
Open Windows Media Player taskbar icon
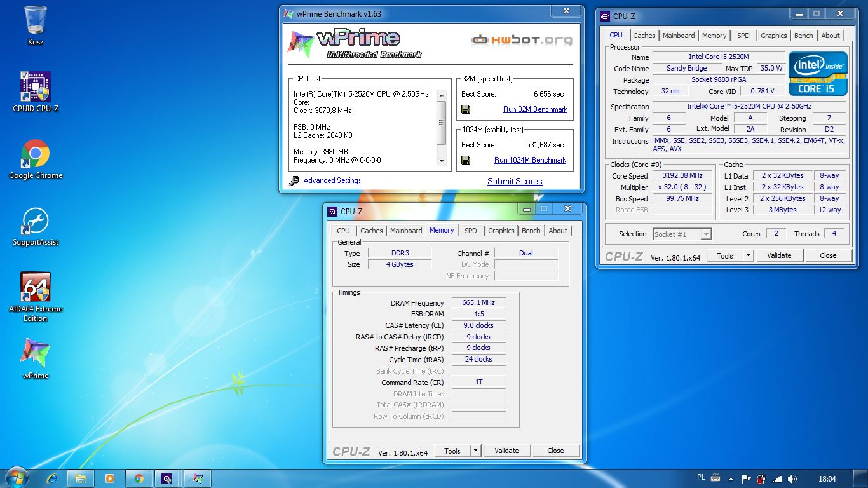pyautogui.click(x=109, y=478)
